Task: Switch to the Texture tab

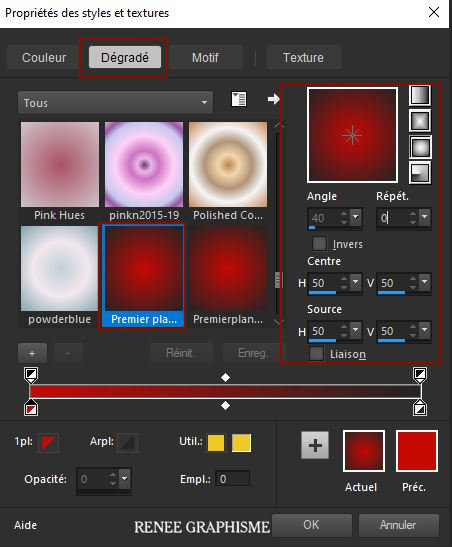Action: pos(303,58)
